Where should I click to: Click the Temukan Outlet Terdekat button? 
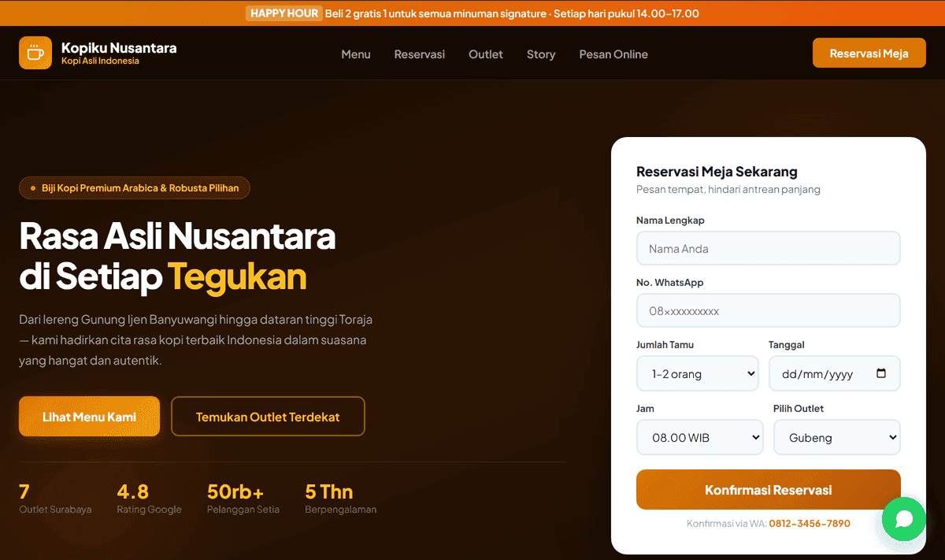point(268,417)
